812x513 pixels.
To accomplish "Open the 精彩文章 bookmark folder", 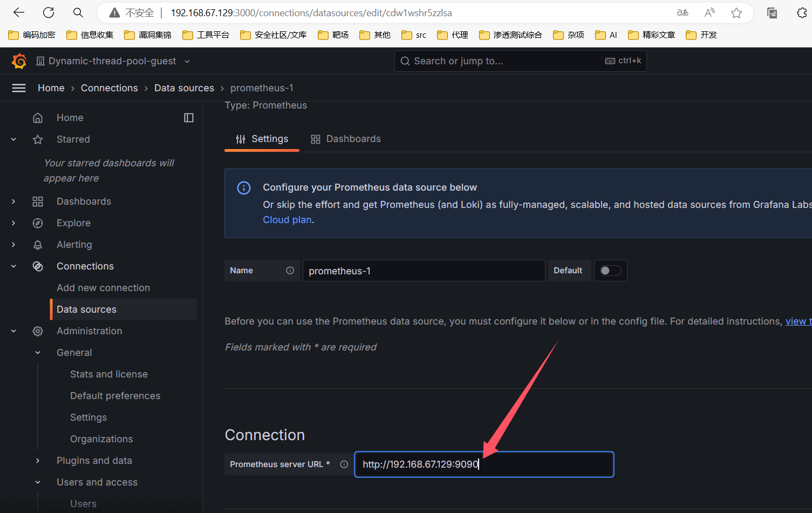I will pyautogui.click(x=652, y=35).
